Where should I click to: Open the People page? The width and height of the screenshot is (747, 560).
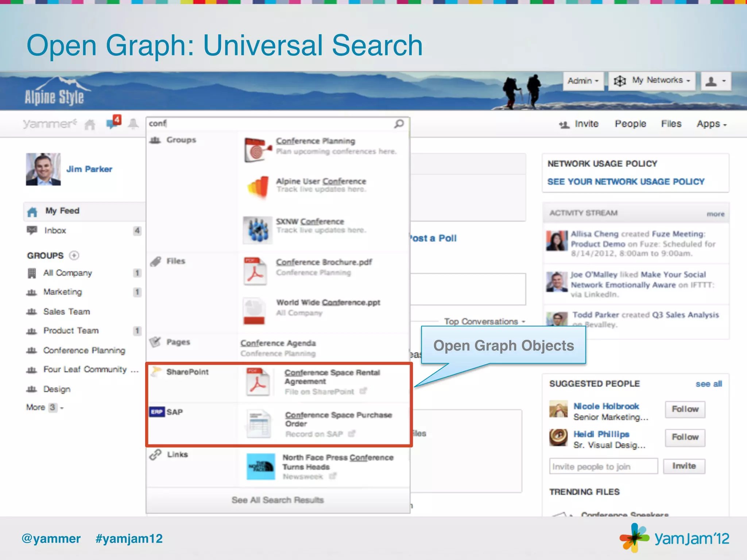[x=630, y=124]
